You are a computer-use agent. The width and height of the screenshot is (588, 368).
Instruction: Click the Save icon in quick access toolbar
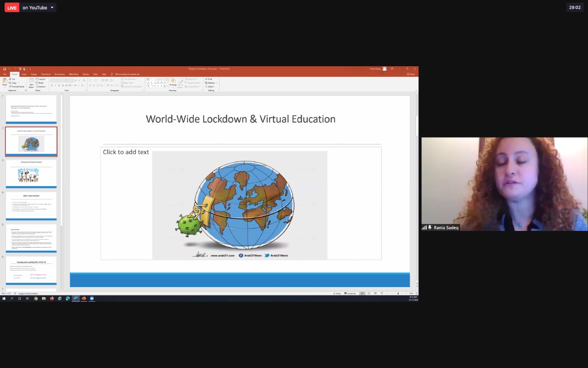(x=5, y=69)
